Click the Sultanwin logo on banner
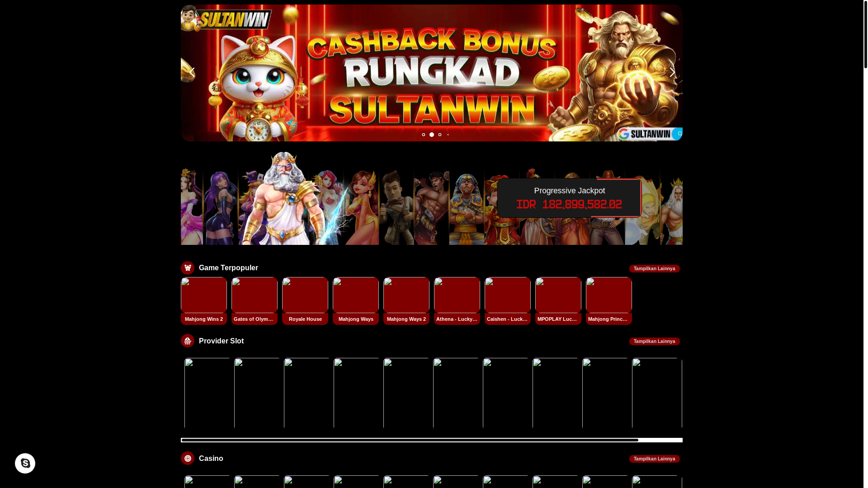 226,19
